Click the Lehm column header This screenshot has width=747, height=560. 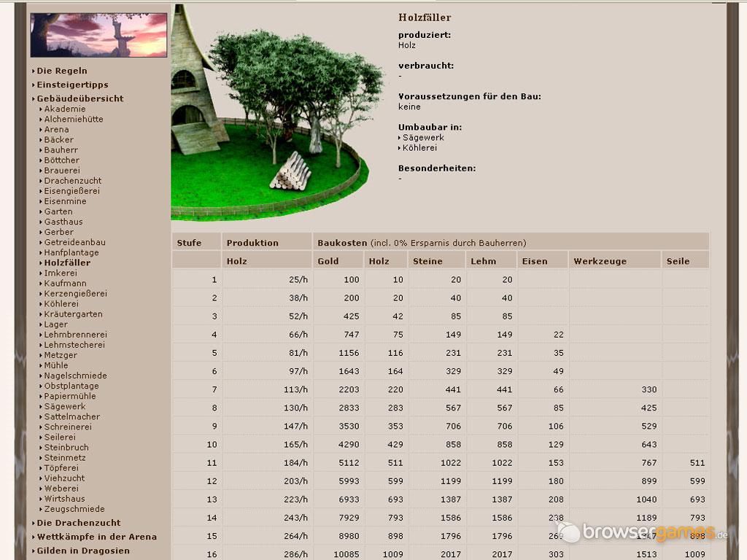(x=484, y=262)
